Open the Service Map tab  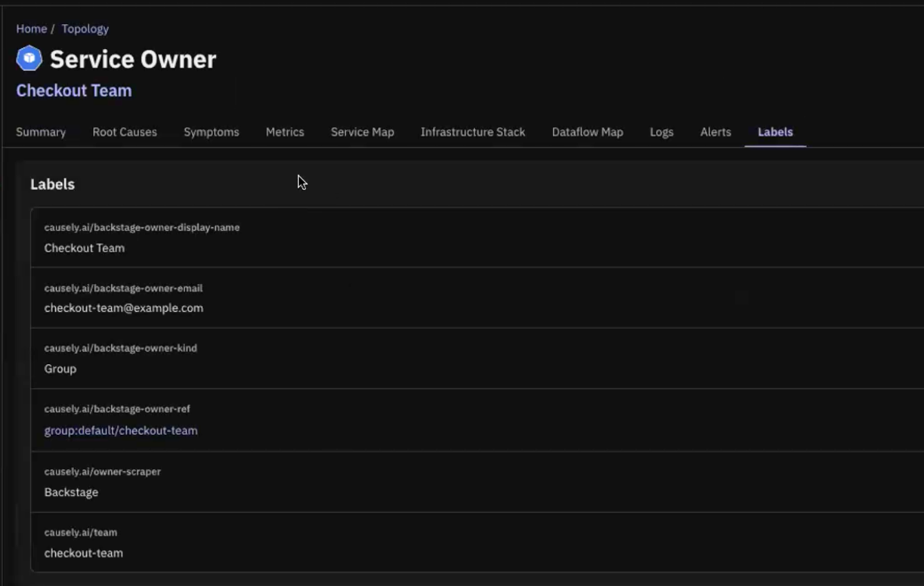(x=362, y=132)
